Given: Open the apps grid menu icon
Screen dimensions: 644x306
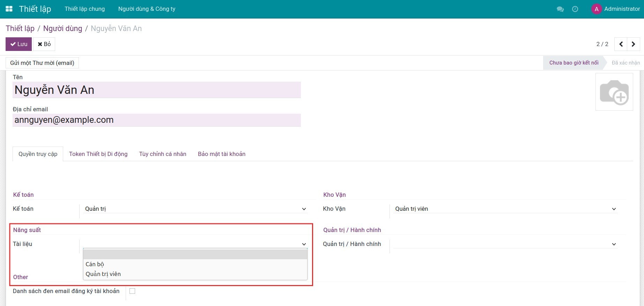Looking at the screenshot, I should 9,9.
